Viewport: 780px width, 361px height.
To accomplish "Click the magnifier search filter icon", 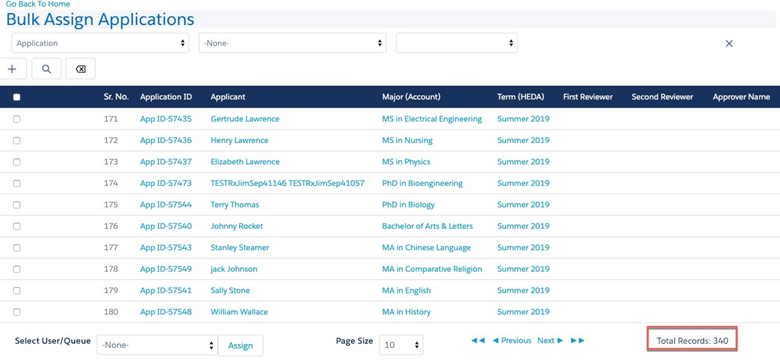I will point(46,69).
